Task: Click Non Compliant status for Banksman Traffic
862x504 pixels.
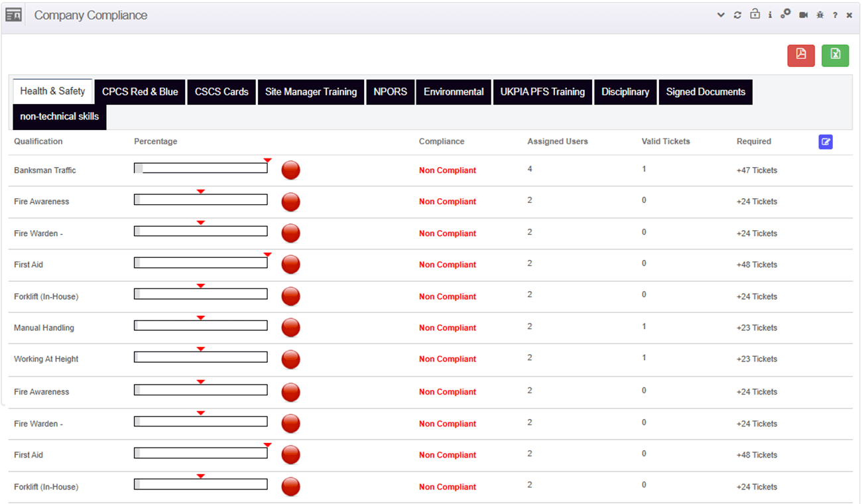Action: coord(447,170)
